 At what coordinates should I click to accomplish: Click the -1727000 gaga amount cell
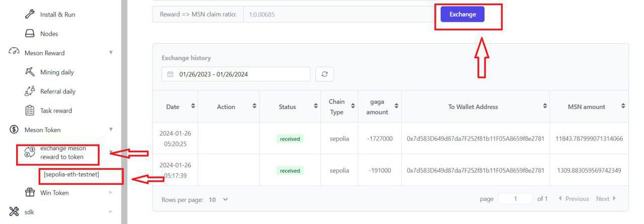coord(379,139)
